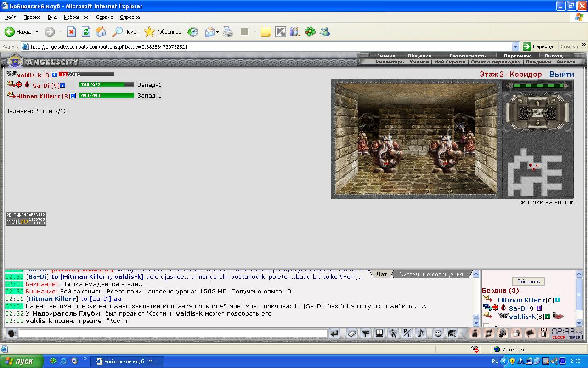Click the EXIT door icon

pos(544,333)
